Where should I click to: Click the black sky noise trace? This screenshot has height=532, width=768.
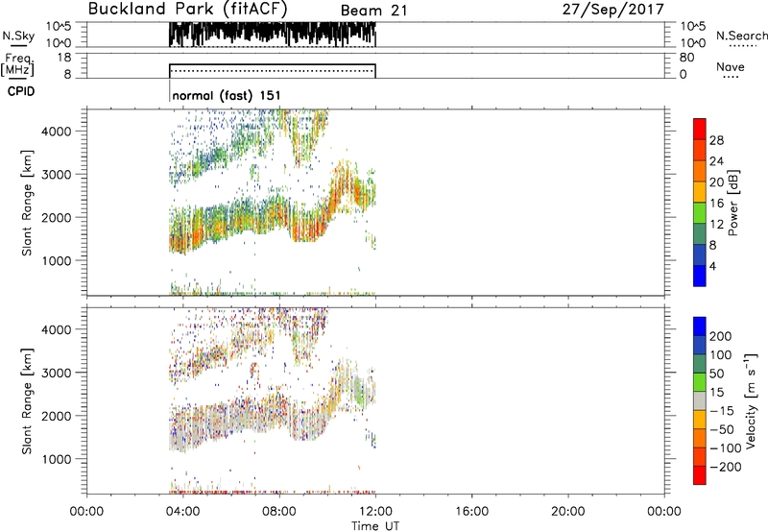click(x=273, y=34)
